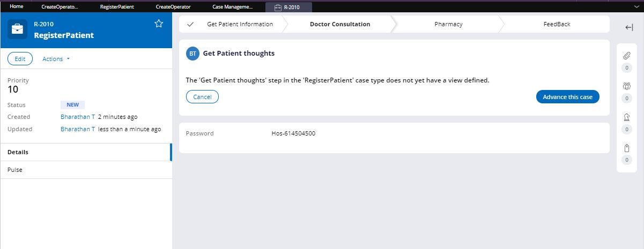Viewport: 644px width, 249px height.
Task: Open the tab overflow chevron in the top bar
Action: coord(635,7)
